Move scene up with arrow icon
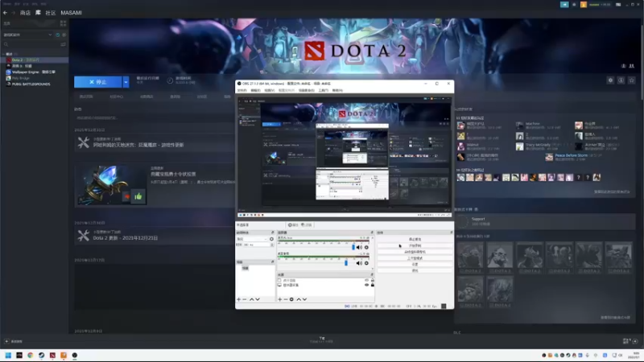 click(x=252, y=299)
